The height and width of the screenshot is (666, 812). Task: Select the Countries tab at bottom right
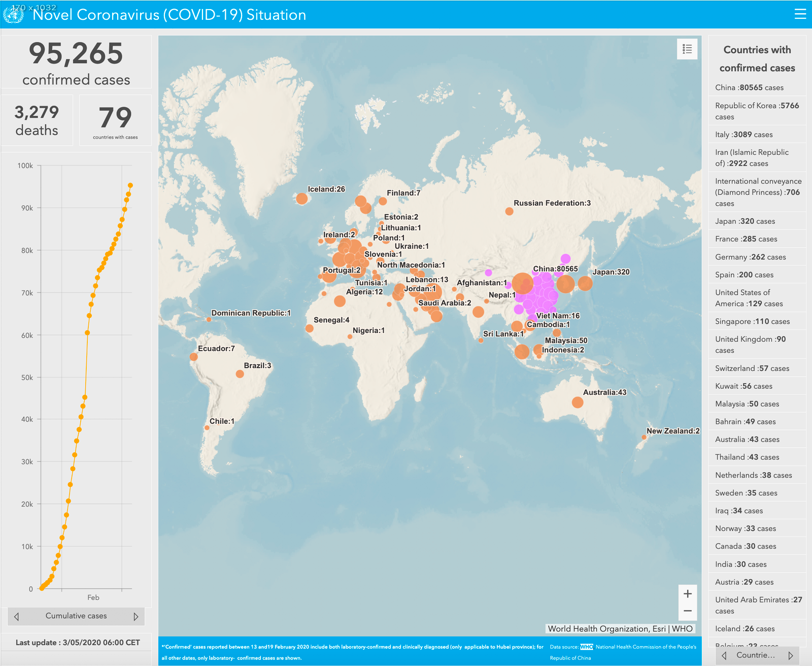click(756, 655)
